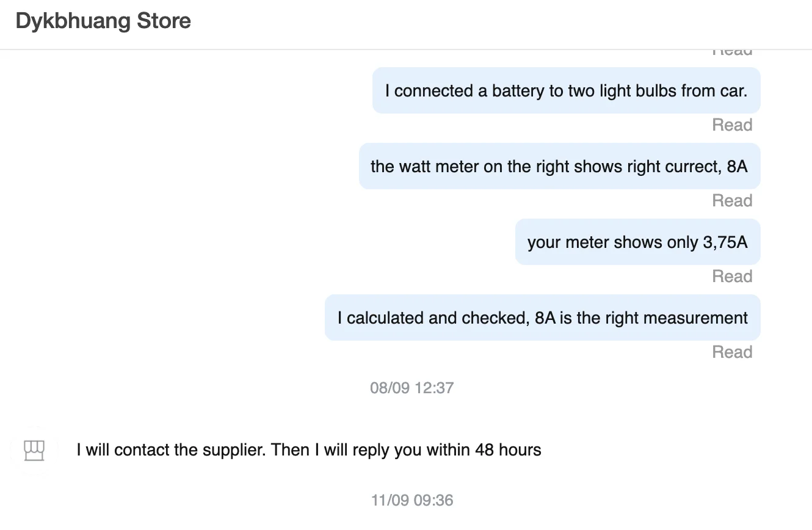Click Read status under the battery message
Image resolution: width=812 pixels, height=530 pixels.
tap(731, 125)
